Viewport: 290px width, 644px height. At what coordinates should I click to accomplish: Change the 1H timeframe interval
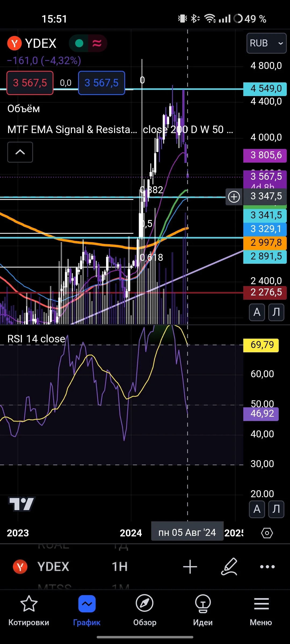click(120, 567)
